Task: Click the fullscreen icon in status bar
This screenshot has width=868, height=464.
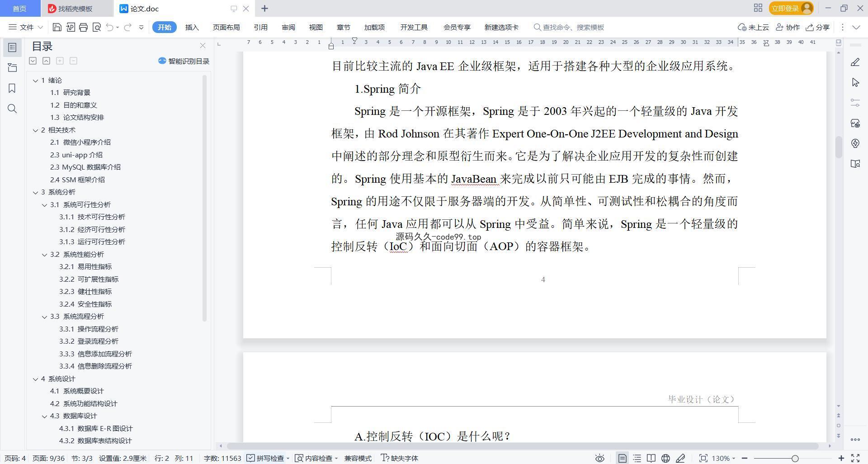Action: tap(855, 458)
